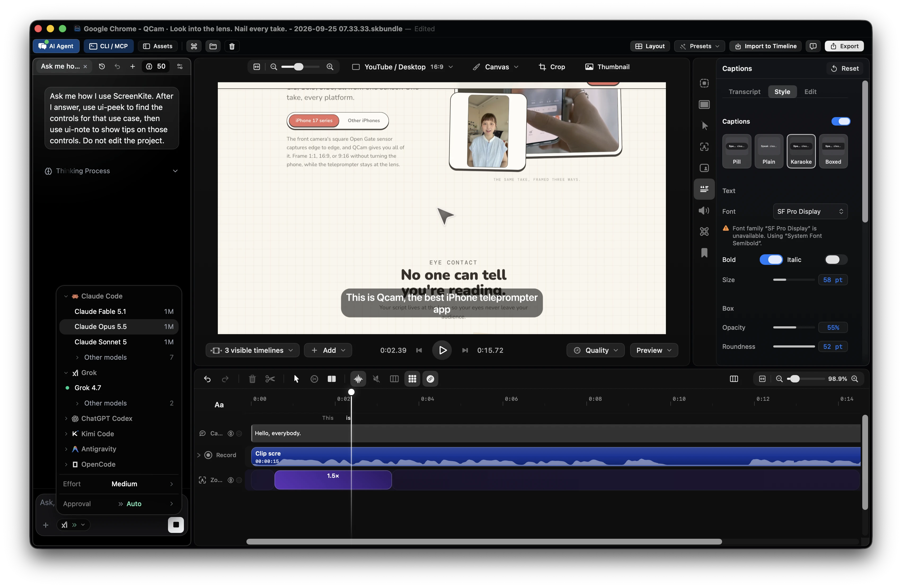This screenshot has height=588, width=902.
Task: Click the folder icon in top toolbar
Action: pos(213,46)
